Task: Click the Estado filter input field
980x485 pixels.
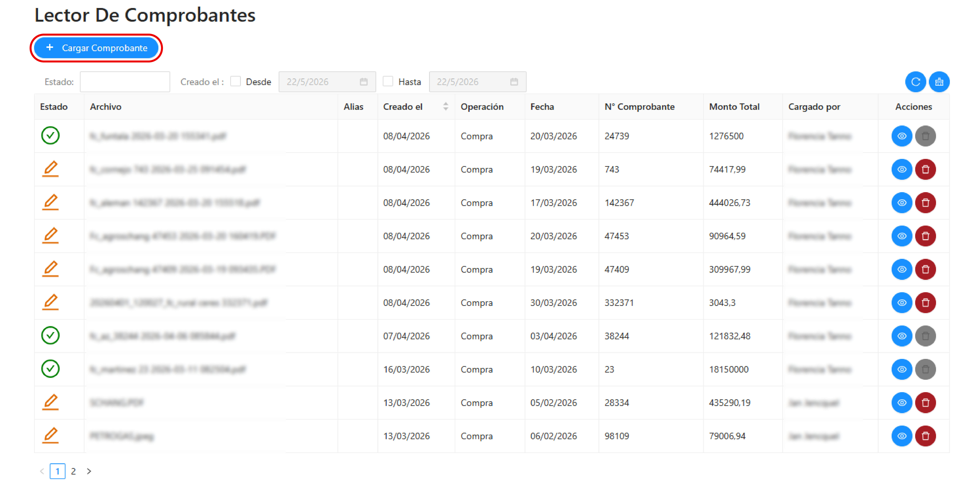Action: (125, 82)
